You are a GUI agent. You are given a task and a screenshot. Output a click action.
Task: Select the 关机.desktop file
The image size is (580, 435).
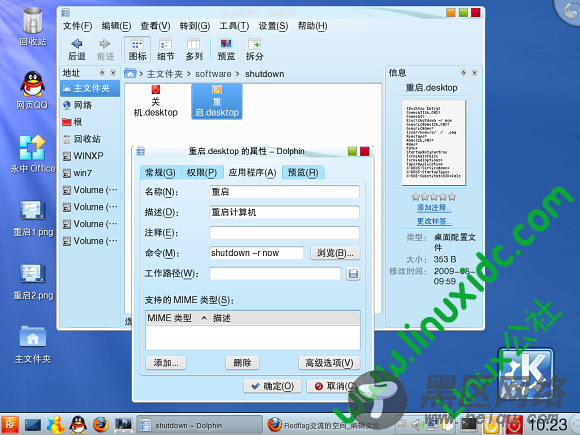[155, 101]
